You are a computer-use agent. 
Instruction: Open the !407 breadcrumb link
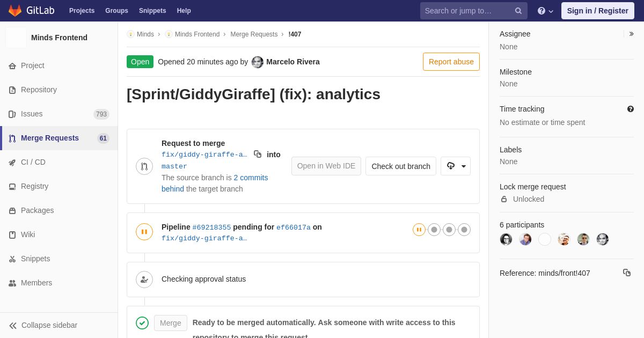click(295, 34)
